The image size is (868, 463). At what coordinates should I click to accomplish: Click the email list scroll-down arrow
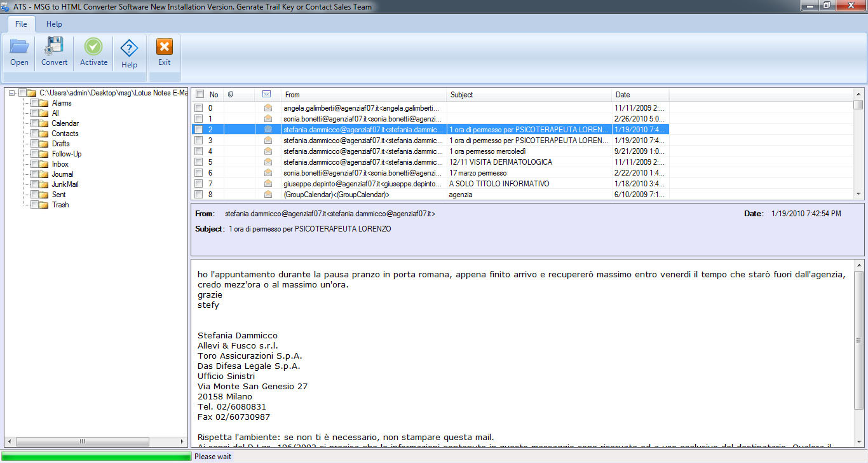coord(858,193)
